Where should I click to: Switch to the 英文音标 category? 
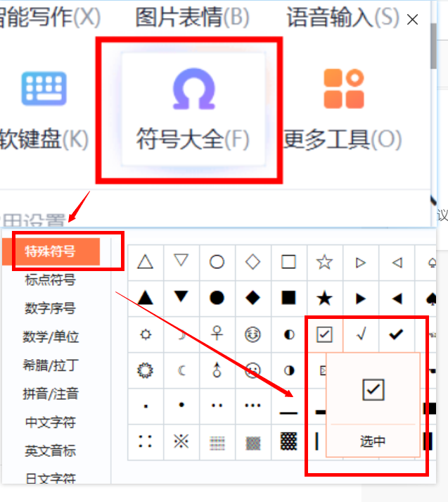[x=51, y=451]
